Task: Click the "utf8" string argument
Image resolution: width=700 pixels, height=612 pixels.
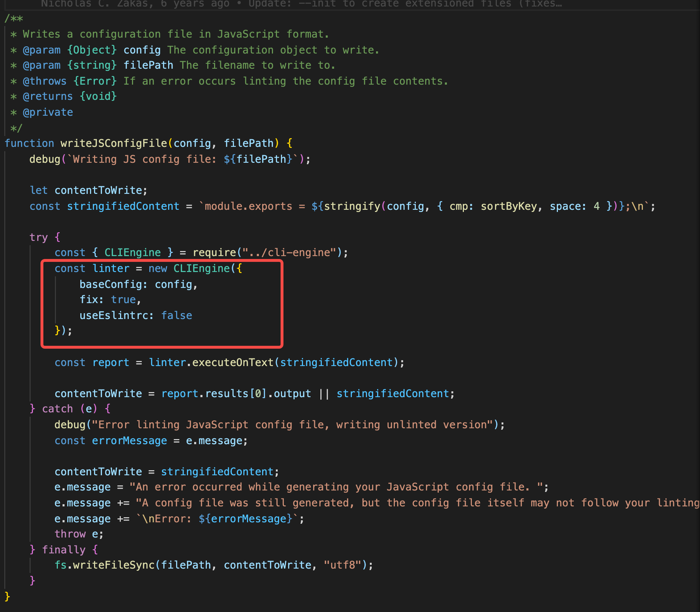Action: coord(342,565)
